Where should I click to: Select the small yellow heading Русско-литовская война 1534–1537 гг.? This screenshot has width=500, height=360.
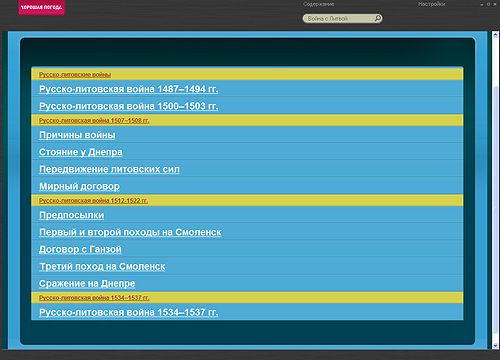94,298
